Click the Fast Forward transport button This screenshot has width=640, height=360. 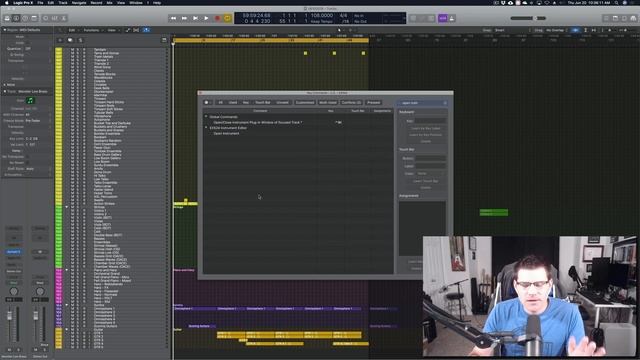point(184,18)
